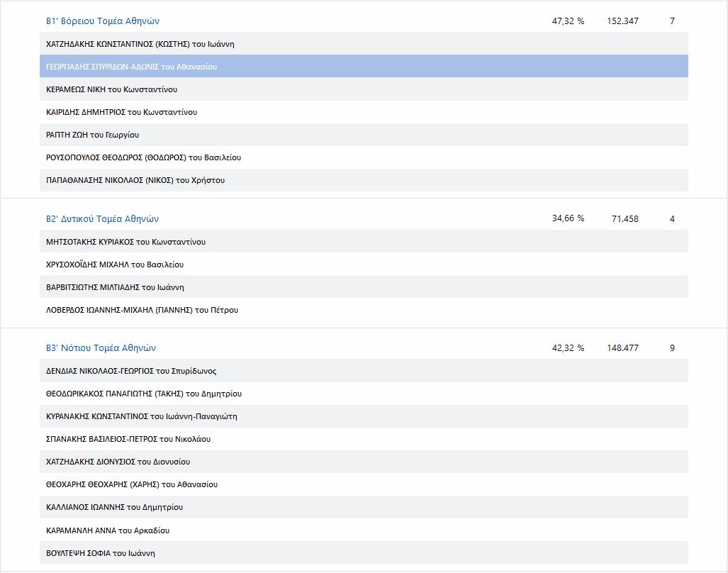
Task: Select the row ΚΕΡΑΜΕΩΣ ΝΙΚΗ
Action: pyautogui.click(x=111, y=89)
